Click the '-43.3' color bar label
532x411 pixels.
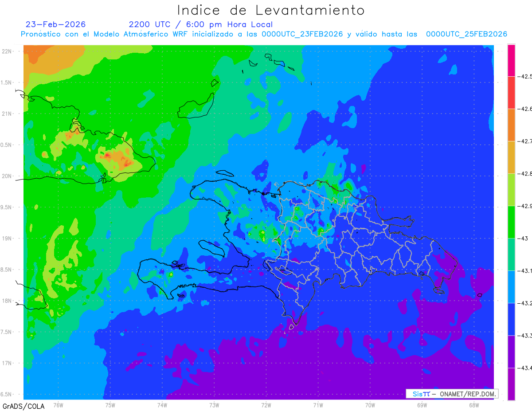(526, 335)
